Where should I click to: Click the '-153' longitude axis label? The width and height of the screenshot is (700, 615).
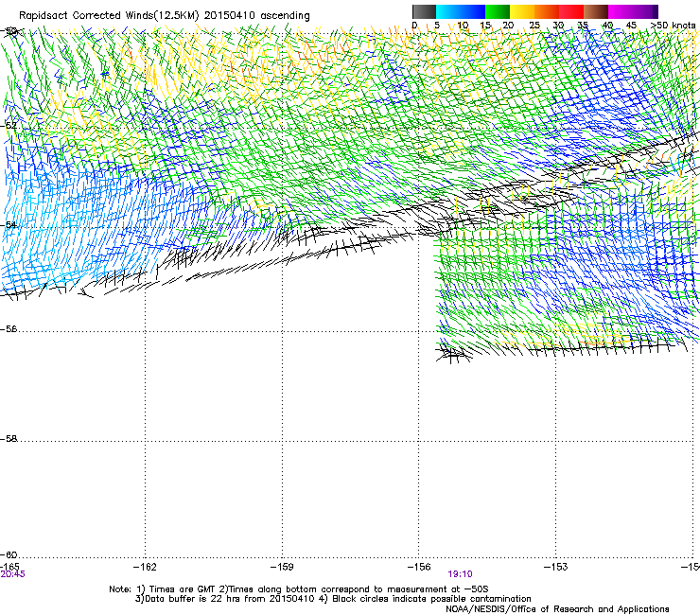[556, 567]
